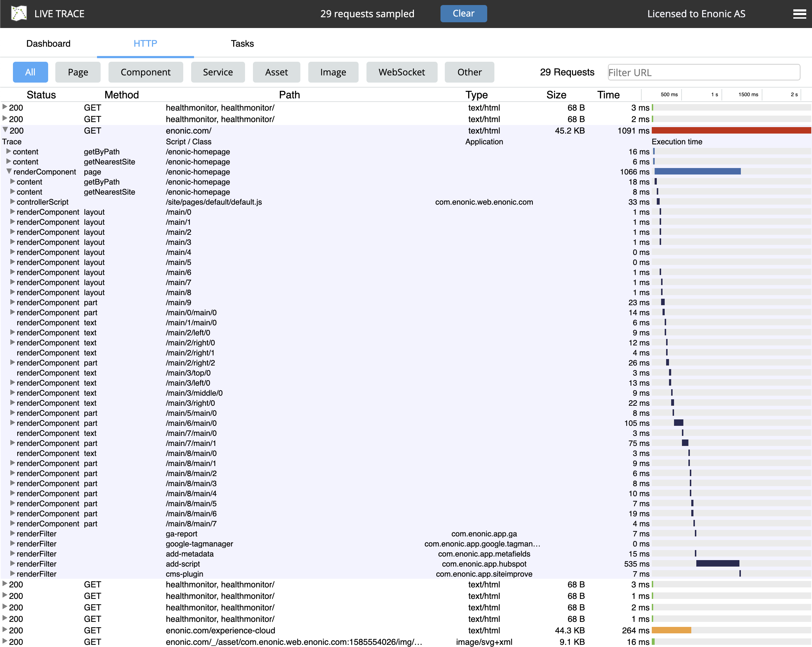Viewport: 812px width, 647px height.
Task: Expand renderFilter cms-plugin row
Action: pos(13,574)
